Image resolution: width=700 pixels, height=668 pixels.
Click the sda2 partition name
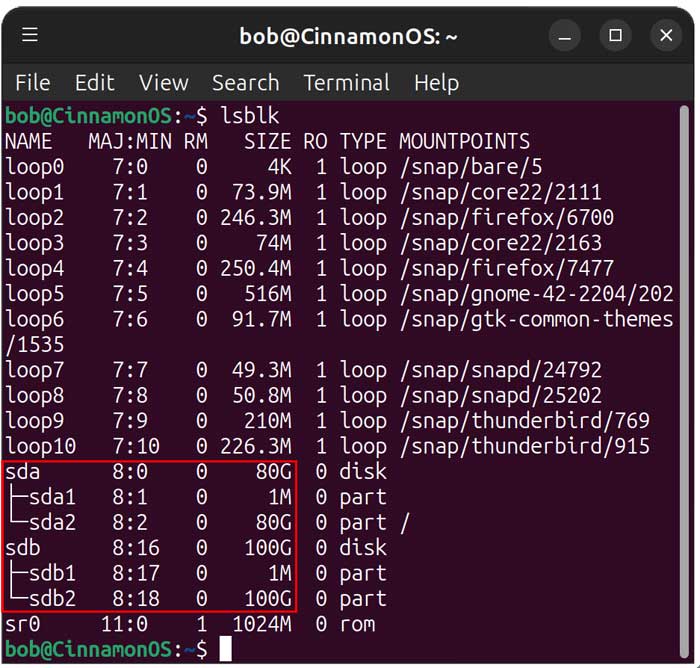click(52, 523)
